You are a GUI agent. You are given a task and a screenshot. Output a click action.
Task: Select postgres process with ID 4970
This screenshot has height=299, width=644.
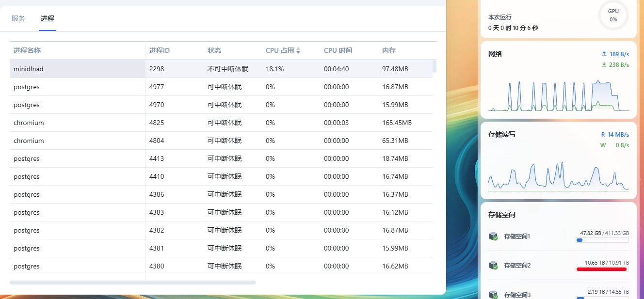coord(221,105)
